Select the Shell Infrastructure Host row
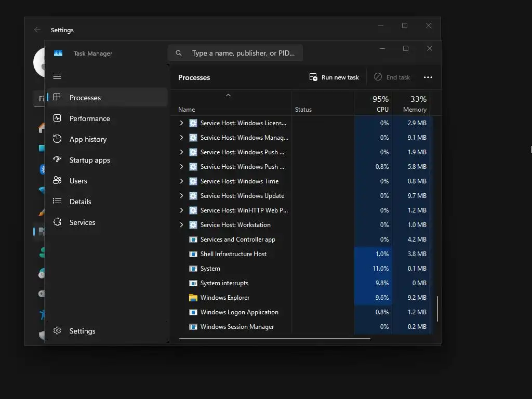This screenshot has height=399, width=532. (301, 254)
